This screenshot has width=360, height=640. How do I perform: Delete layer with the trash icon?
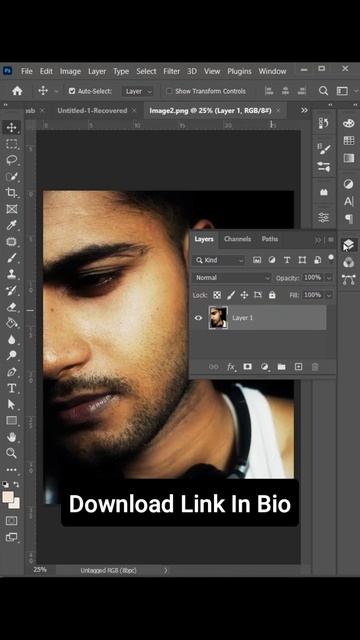(x=315, y=367)
